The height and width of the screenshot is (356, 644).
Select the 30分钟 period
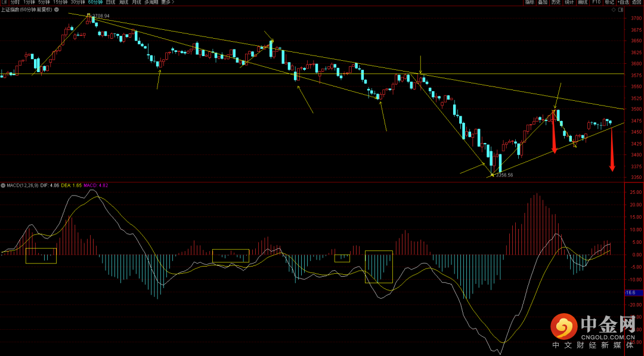pos(78,2)
